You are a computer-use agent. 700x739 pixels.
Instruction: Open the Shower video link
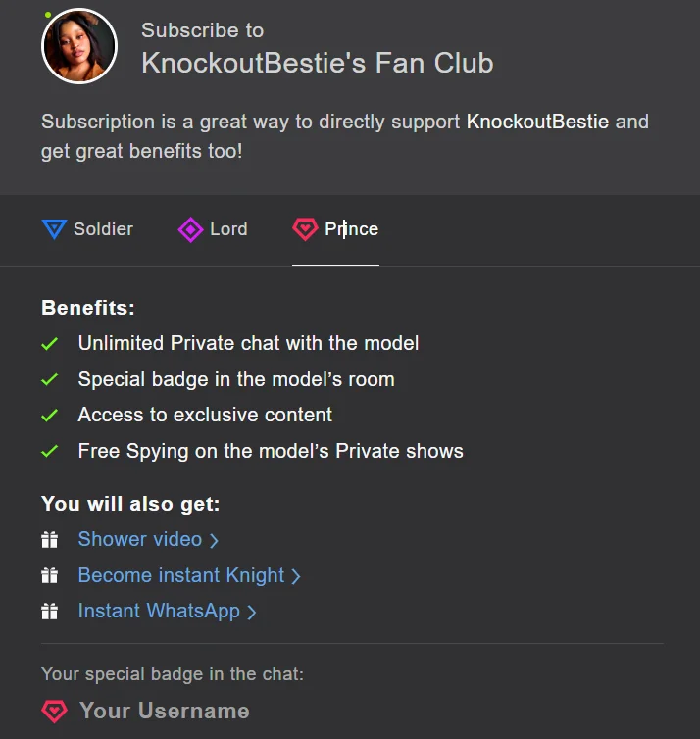pyautogui.click(x=139, y=539)
